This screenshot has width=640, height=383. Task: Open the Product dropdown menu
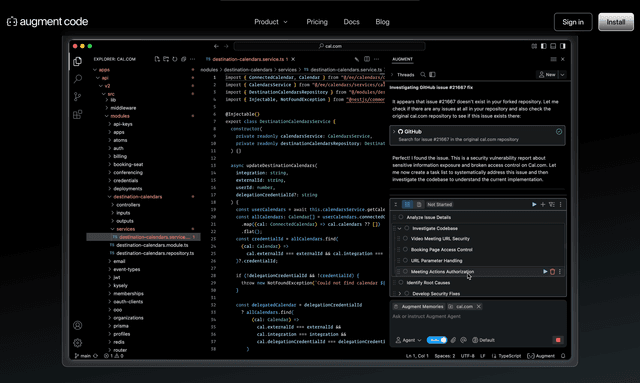pos(271,22)
